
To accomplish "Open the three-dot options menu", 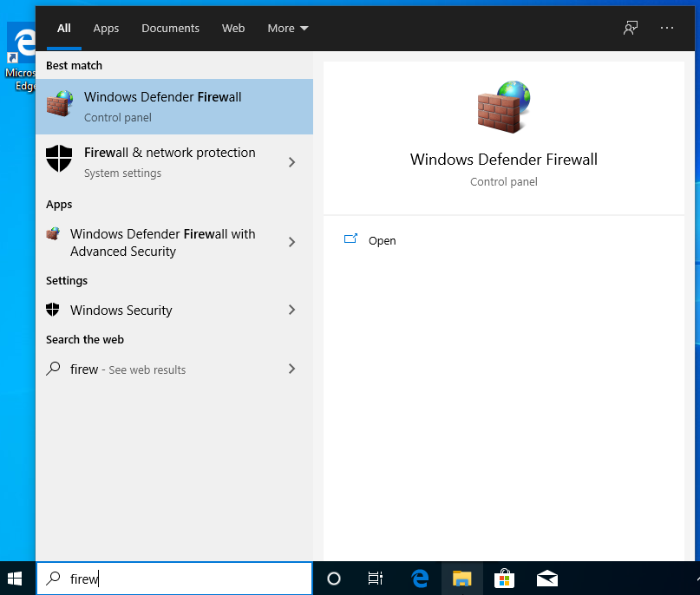I will pos(667,28).
